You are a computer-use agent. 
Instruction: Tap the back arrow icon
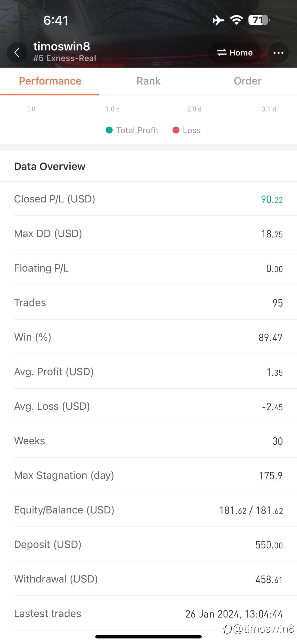(x=17, y=53)
